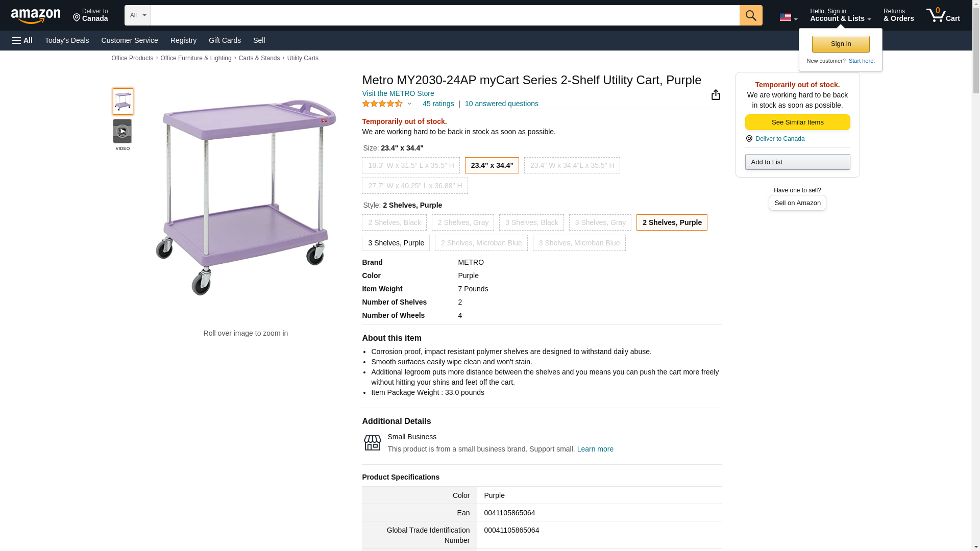Click the search magnifier button
The image size is (980, 551).
click(750, 15)
